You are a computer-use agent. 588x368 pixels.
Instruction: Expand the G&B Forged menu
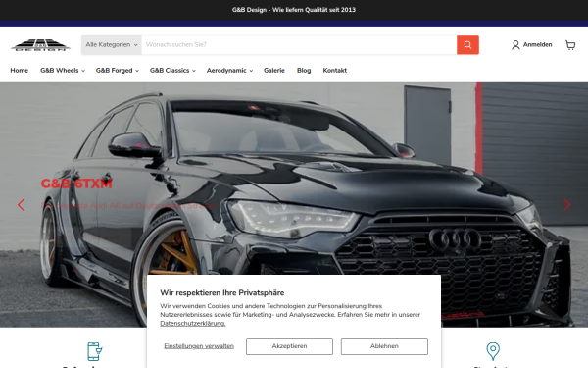pyautogui.click(x=117, y=71)
